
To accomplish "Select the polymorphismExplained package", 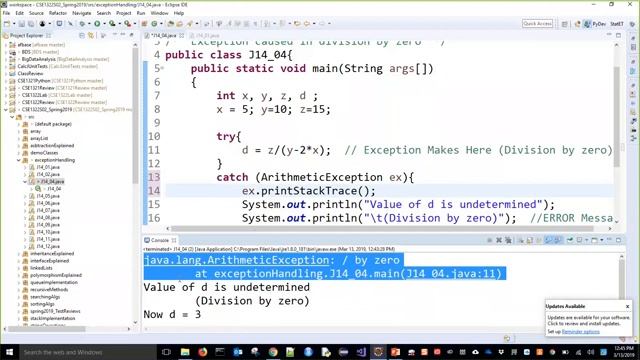I will [x=56, y=275].
